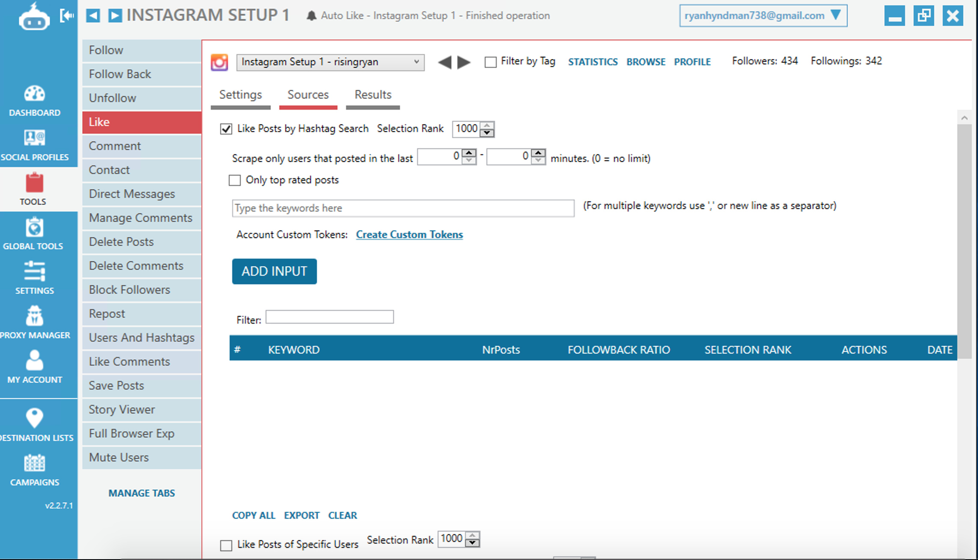Increase hashtag Selection Rank value
978x560 pixels.
(x=487, y=125)
